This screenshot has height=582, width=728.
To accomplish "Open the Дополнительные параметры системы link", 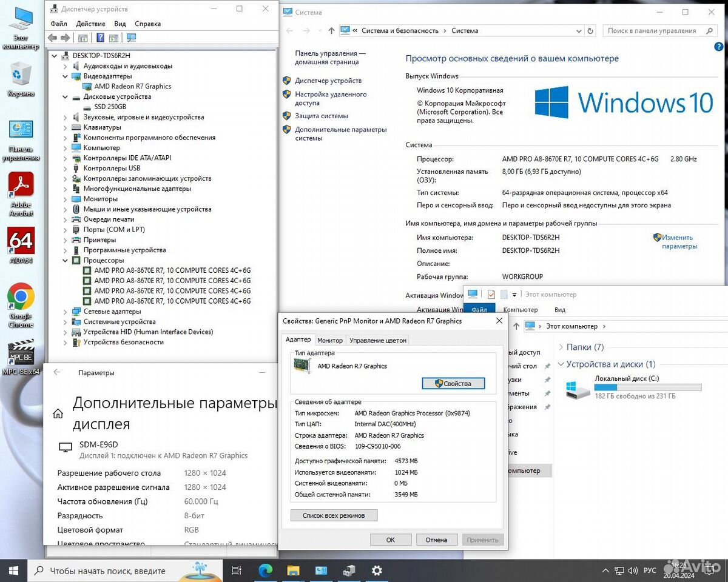I will pyautogui.click(x=340, y=134).
